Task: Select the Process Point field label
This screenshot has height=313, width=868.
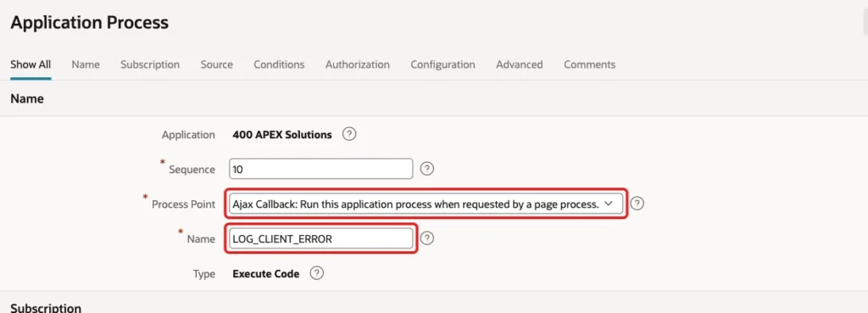Action: click(x=183, y=204)
